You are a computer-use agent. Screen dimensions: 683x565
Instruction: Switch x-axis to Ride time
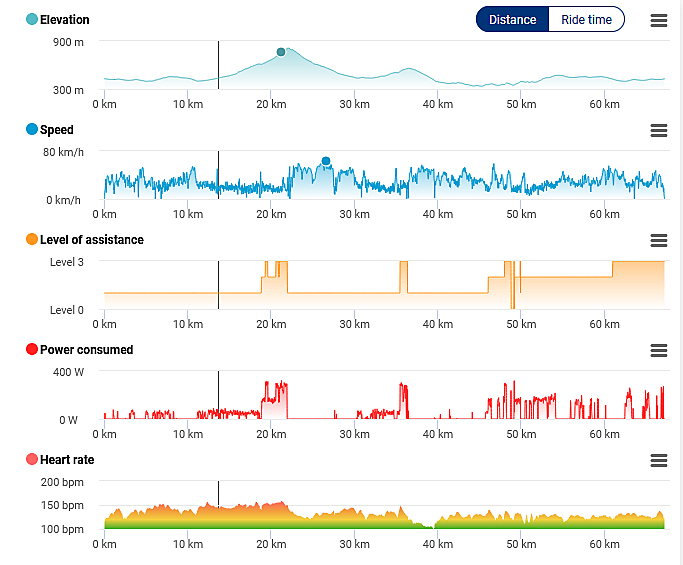586,20
